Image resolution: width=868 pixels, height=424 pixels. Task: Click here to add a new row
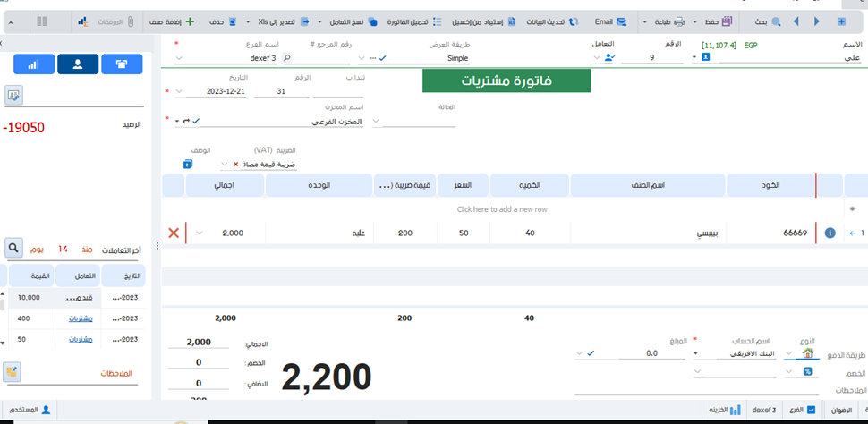coord(502,209)
